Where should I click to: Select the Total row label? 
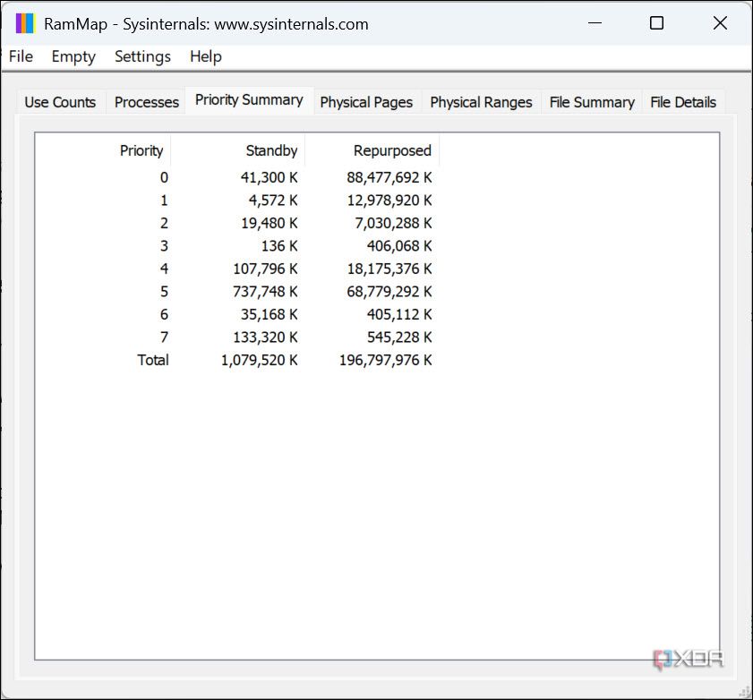pos(153,360)
